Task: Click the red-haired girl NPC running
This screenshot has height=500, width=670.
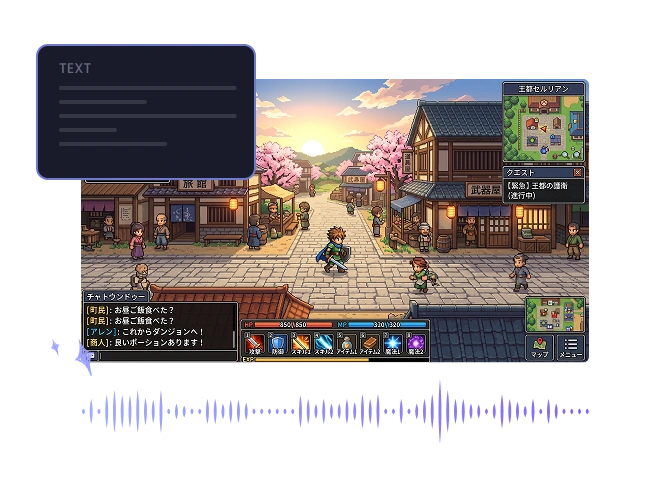Action: [x=421, y=274]
